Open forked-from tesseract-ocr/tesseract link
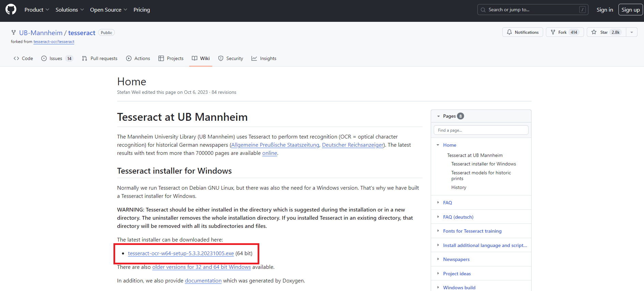Image resolution: width=644 pixels, height=291 pixels. (54, 42)
